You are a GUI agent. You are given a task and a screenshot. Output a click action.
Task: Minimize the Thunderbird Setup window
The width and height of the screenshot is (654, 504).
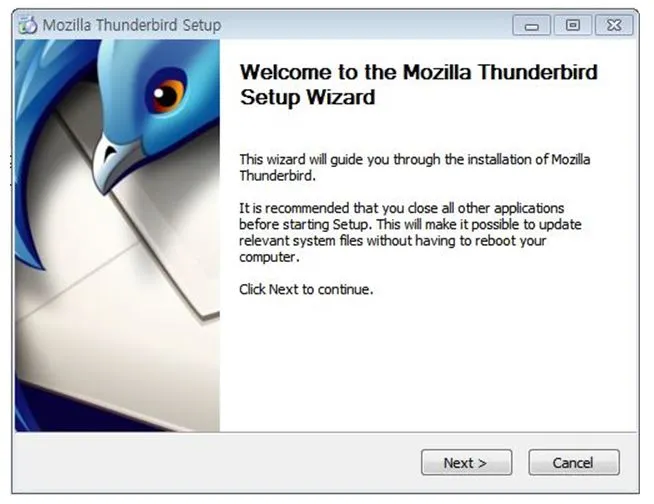[531, 25]
